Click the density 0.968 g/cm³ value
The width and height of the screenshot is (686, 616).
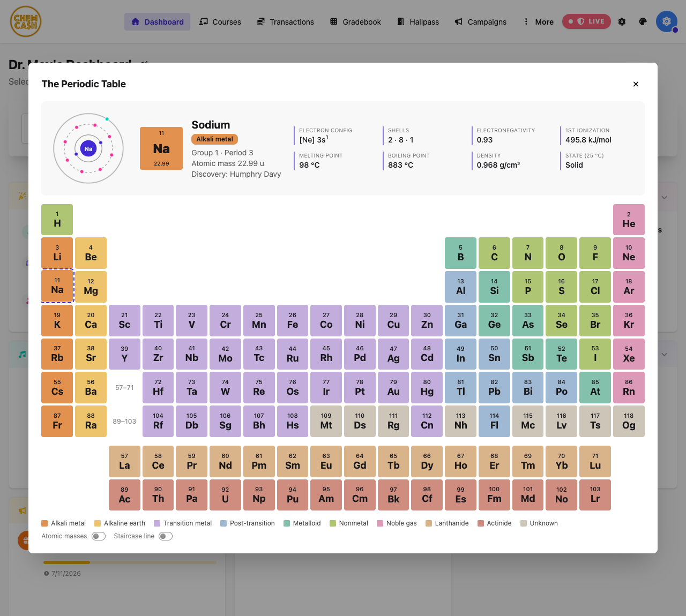pyautogui.click(x=498, y=165)
